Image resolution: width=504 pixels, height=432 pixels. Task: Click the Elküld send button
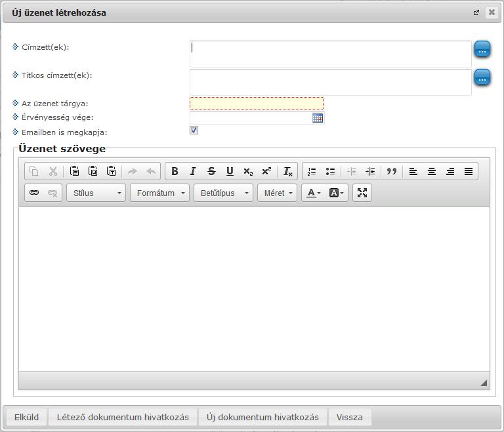pos(26,417)
